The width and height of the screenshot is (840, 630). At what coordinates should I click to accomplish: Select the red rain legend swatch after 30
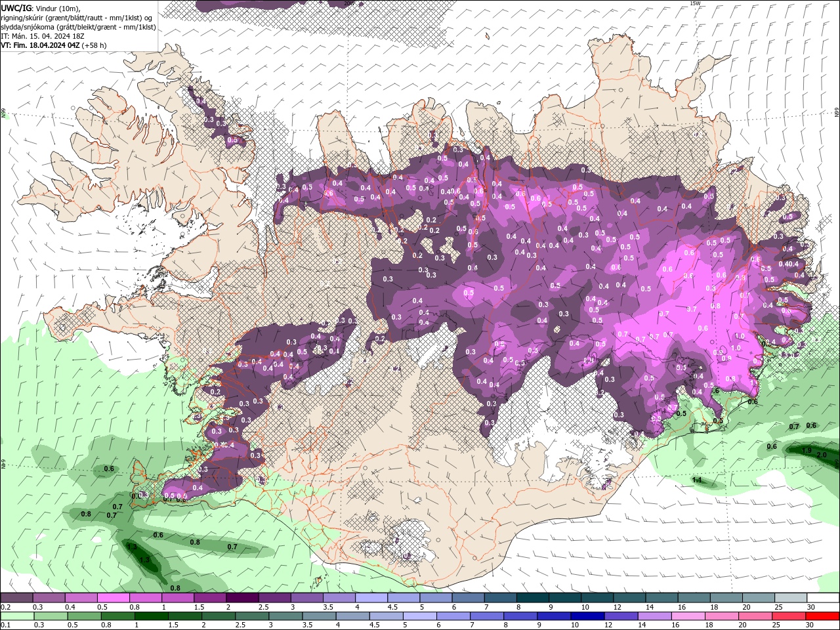point(822,616)
